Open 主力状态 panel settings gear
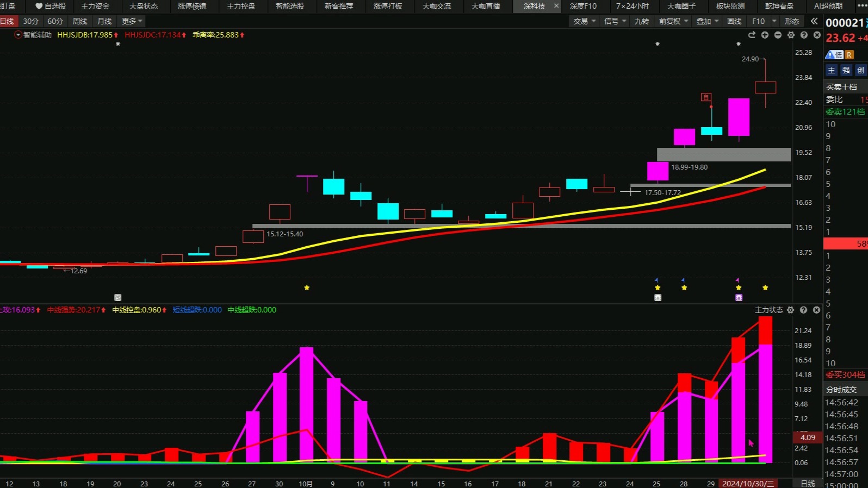 [790, 310]
